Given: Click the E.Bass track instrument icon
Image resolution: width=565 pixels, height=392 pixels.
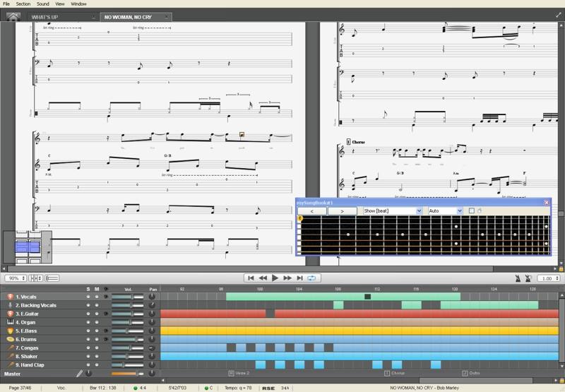Looking at the screenshot, I should (11, 331).
